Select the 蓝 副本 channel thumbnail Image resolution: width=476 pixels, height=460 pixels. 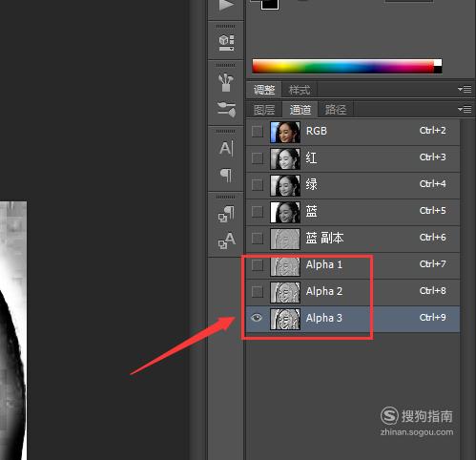click(285, 239)
